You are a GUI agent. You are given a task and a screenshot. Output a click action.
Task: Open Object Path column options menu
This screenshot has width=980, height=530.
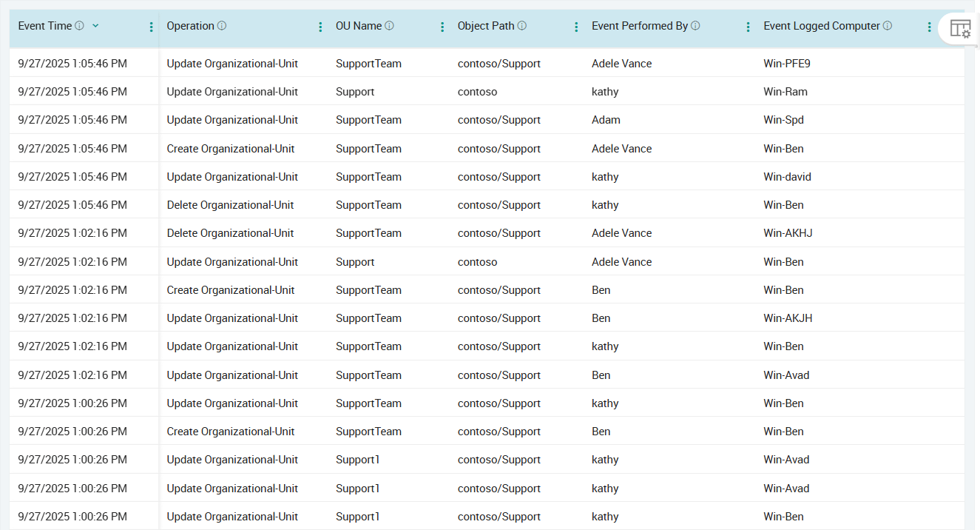[576, 27]
